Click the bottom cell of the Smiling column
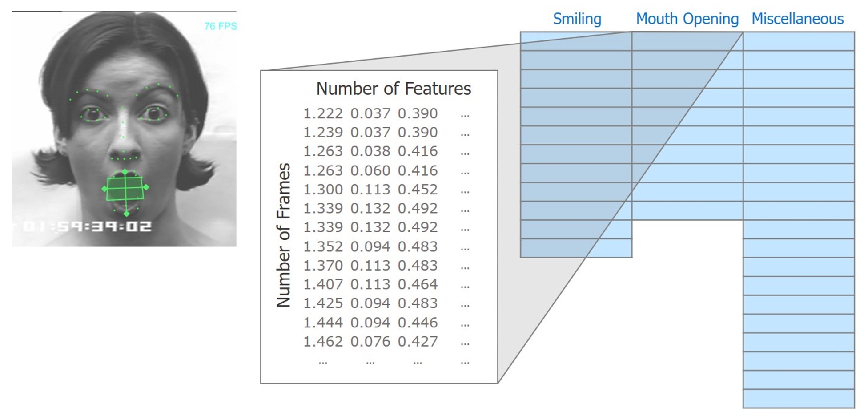 pyautogui.click(x=576, y=248)
